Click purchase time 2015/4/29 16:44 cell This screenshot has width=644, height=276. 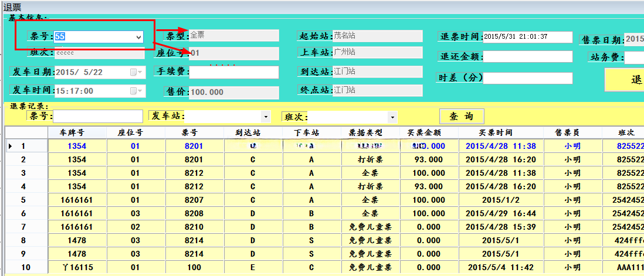point(501,214)
